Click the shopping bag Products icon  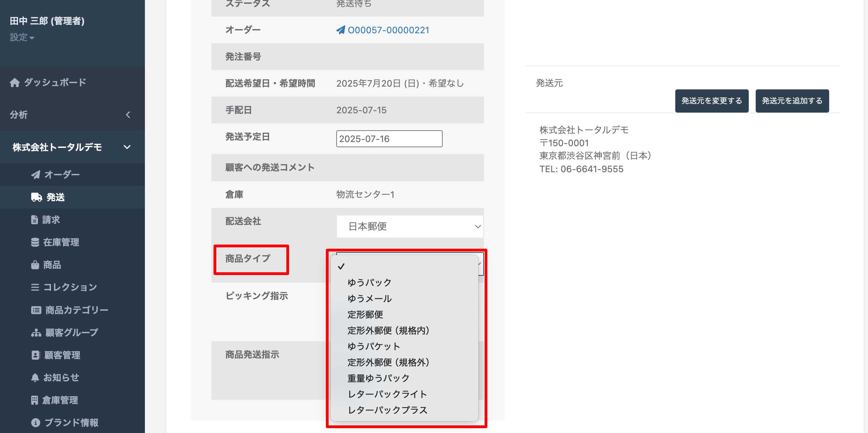(35, 265)
